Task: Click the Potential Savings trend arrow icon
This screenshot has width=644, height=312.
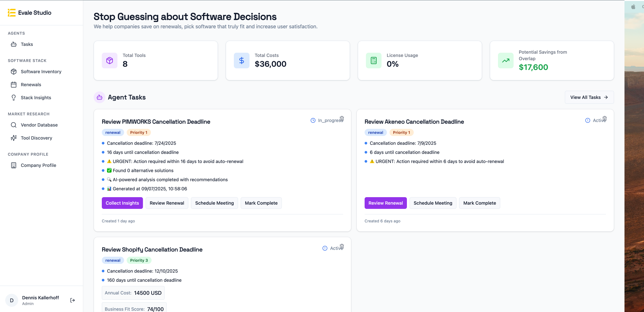Action: tap(506, 61)
